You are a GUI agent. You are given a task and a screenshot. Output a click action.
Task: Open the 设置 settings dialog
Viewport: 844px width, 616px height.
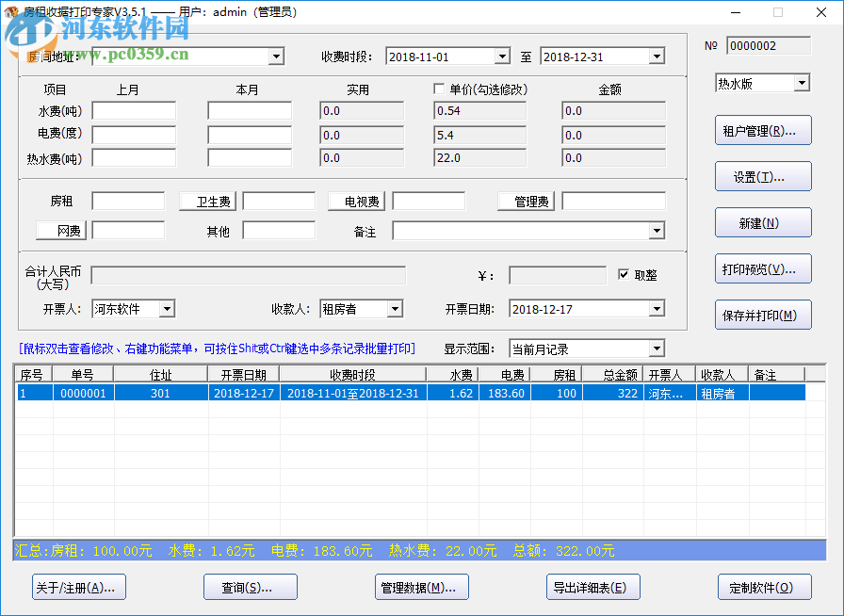point(763,176)
